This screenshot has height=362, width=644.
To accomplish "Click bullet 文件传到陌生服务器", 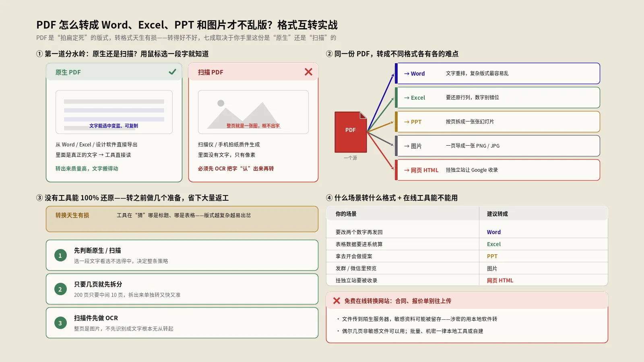I will click(x=419, y=319).
